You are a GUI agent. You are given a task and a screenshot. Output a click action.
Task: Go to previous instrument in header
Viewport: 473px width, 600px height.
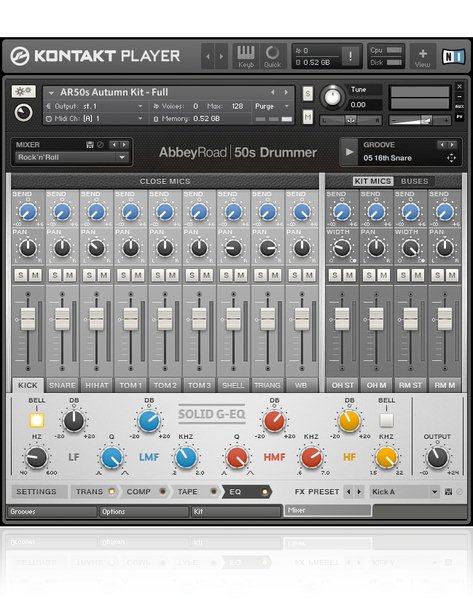pyautogui.click(x=272, y=92)
